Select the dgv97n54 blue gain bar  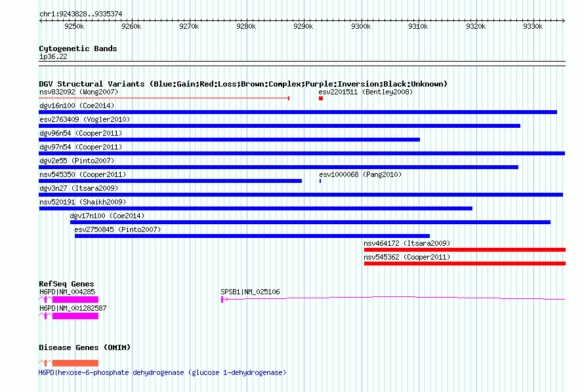pyautogui.click(x=302, y=153)
